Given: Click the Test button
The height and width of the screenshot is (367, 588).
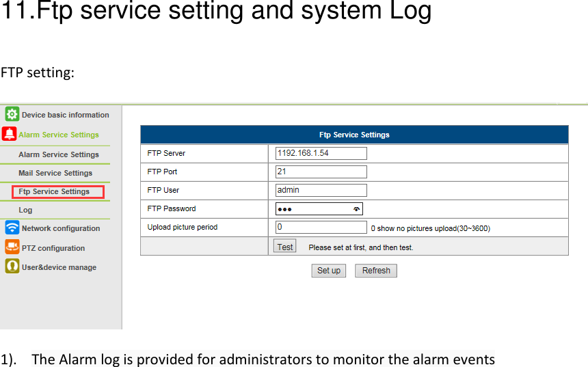Looking at the screenshot, I should point(284,247).
